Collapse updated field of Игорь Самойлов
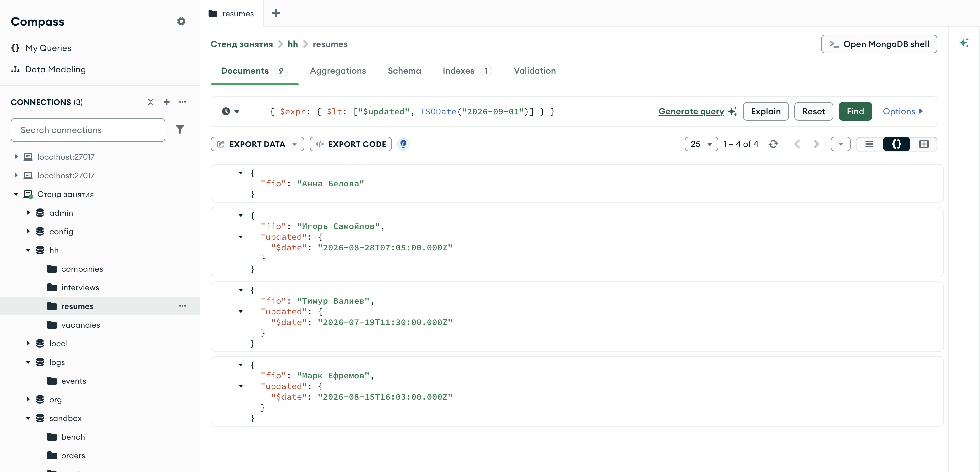980x472 pixels. pyautogui.click(x=241, y=237)
